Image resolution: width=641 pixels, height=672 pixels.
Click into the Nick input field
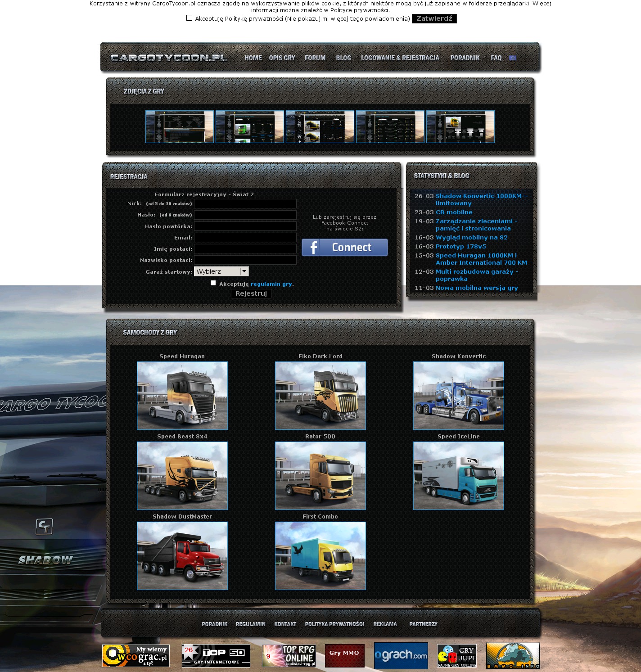(x=245, y=204)
